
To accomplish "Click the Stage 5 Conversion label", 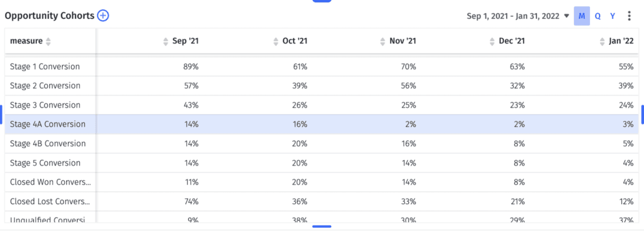I will (45, 163).
